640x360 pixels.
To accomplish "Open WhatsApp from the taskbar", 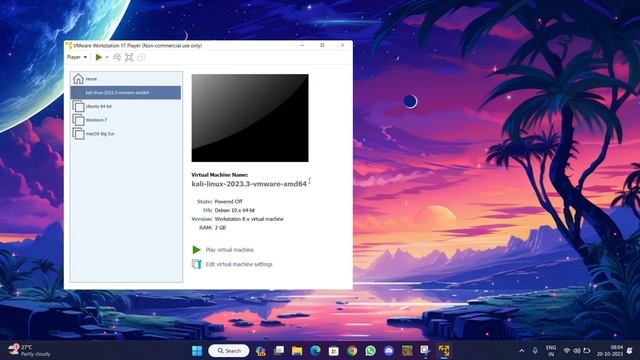I will (370, 351).
